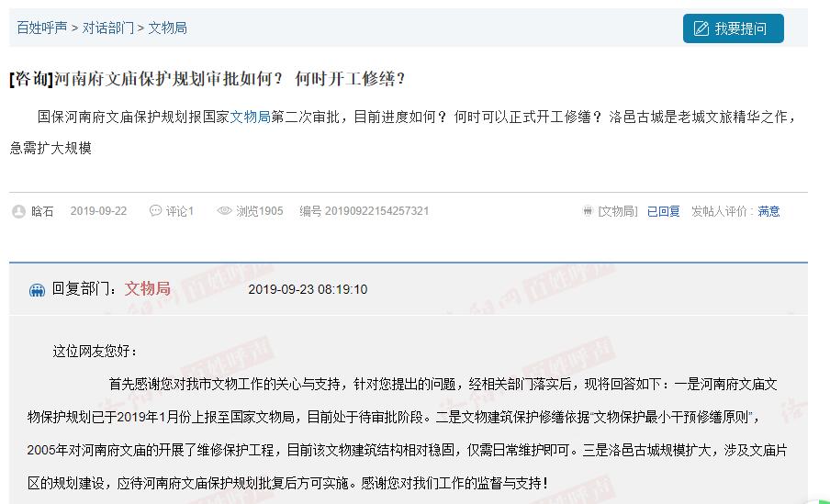Click reply timestamp 2019-09-23 08:19:10
This screenshot has height=504, width=830.
[x=308, y=289]
